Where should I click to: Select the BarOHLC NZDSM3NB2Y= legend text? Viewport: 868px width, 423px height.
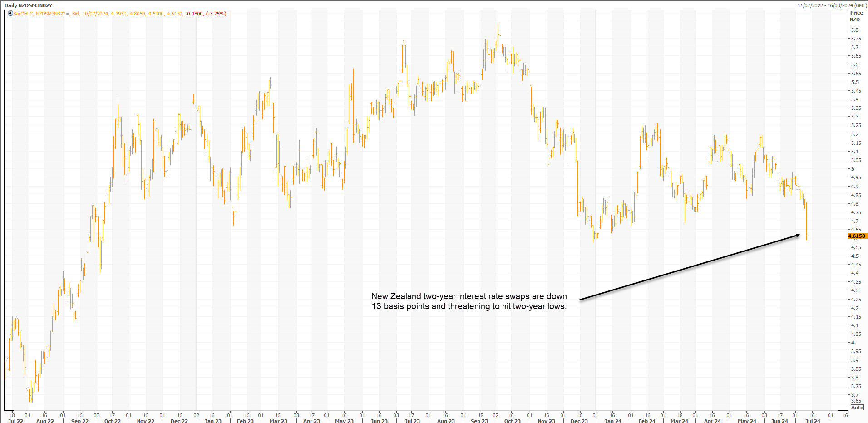tap(41, 14)
